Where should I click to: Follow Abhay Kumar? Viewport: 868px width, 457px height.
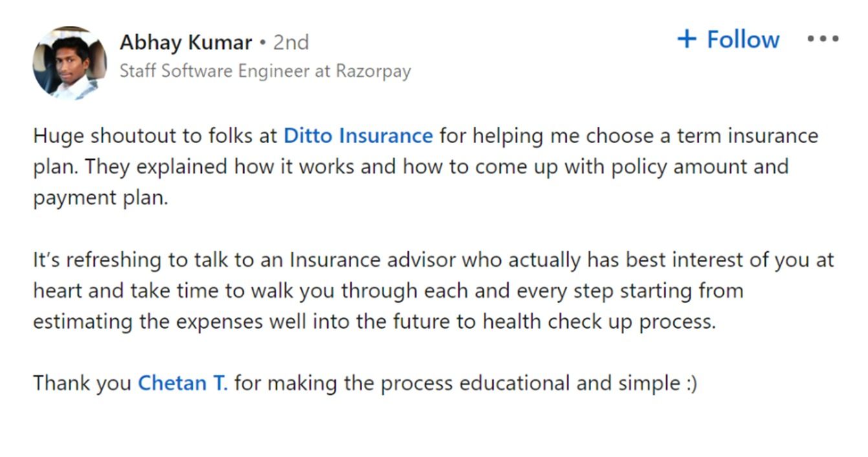point(728,39)
